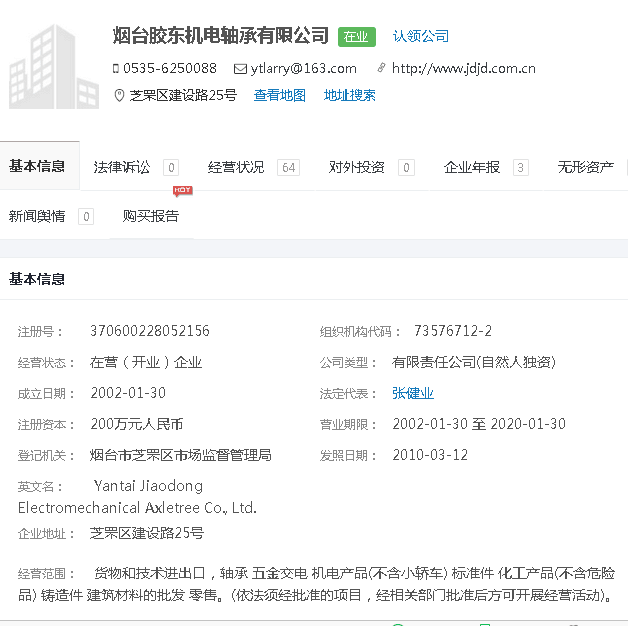Click the ytlarry@163.com email address

[303, 69]
